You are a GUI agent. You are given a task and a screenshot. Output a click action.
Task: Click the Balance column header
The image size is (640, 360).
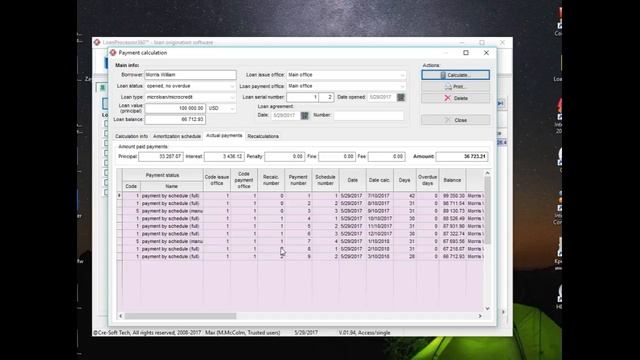coord(452,180)
